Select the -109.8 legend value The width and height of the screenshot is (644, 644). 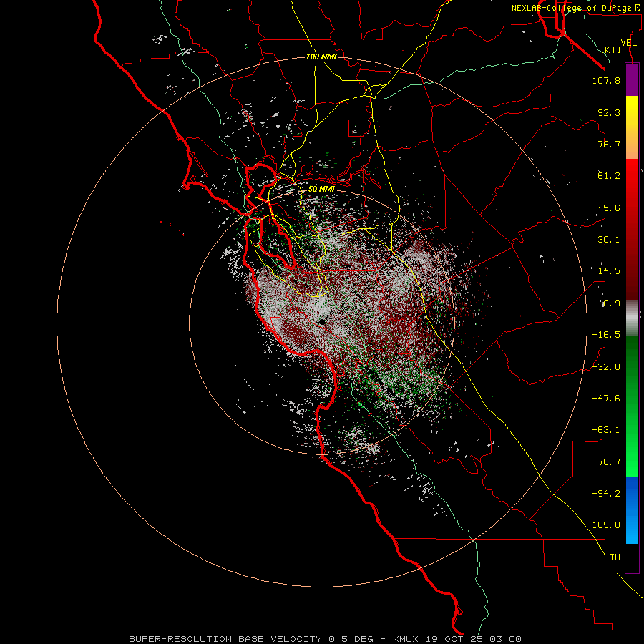tap(603, 525)
